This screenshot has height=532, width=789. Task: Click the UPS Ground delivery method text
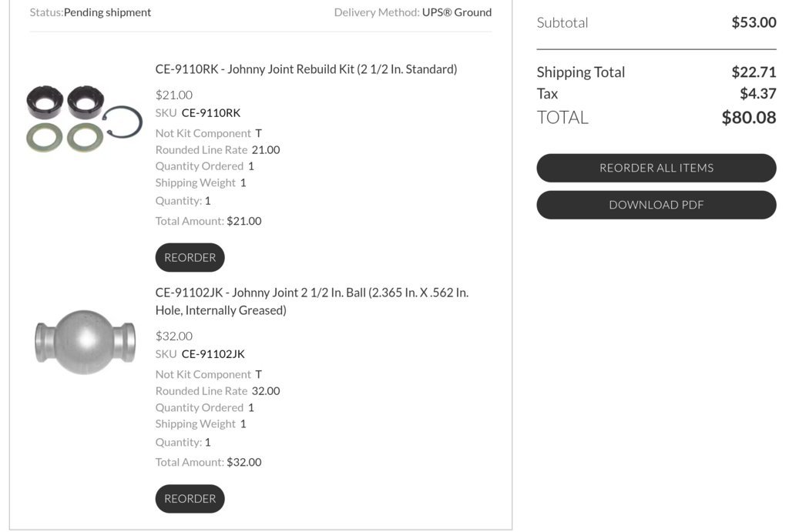457,12
